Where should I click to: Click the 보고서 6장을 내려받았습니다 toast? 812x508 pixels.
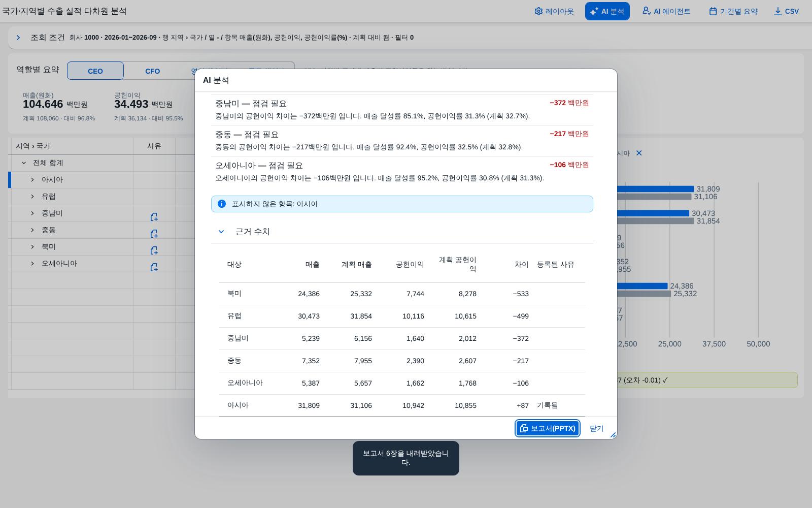[406, 458]
